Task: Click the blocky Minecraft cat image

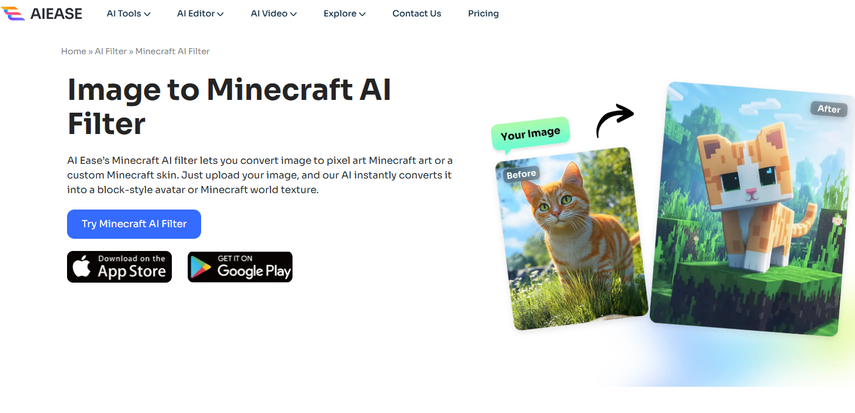Action: [x=752, y=209]
